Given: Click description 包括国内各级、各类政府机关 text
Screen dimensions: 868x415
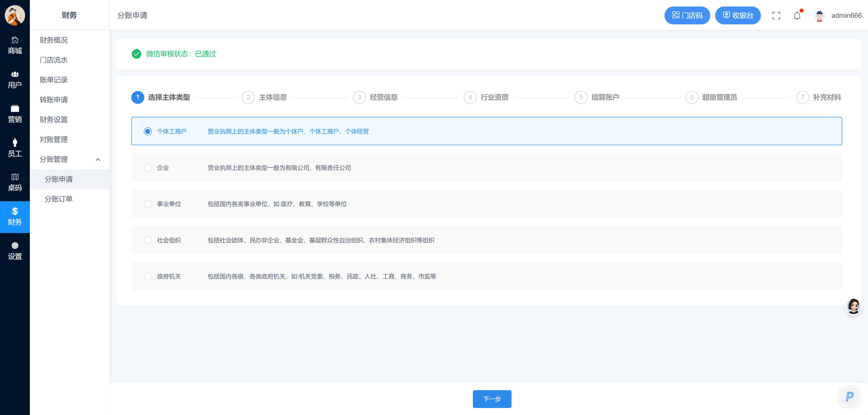Looking at the screenshot, I should coord(322,276).
